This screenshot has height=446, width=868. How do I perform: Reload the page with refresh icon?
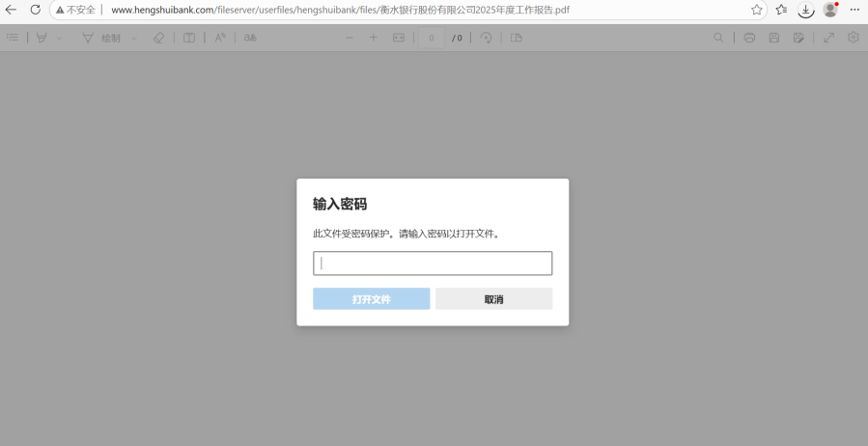(x=36, y=10)
